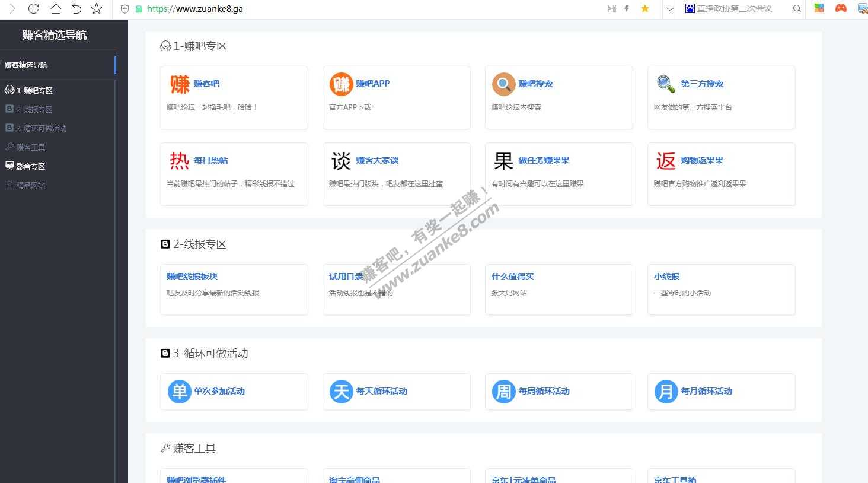868x483 pixels.
Task: Bookmark page with outline star icon
Action: 97,9
